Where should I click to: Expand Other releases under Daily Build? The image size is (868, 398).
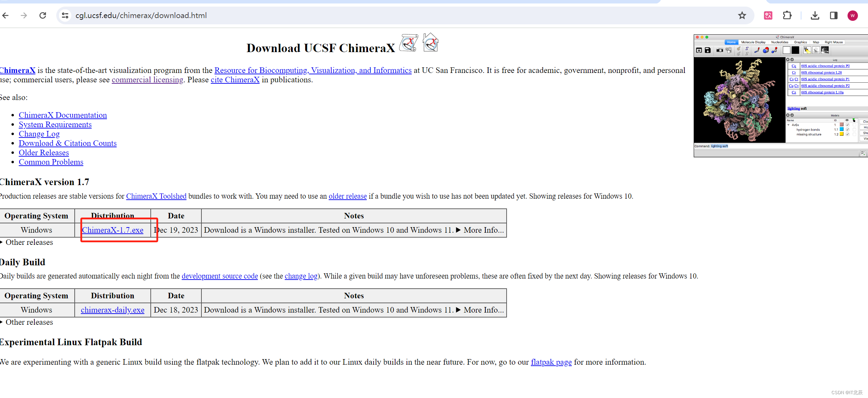(27, 322)
